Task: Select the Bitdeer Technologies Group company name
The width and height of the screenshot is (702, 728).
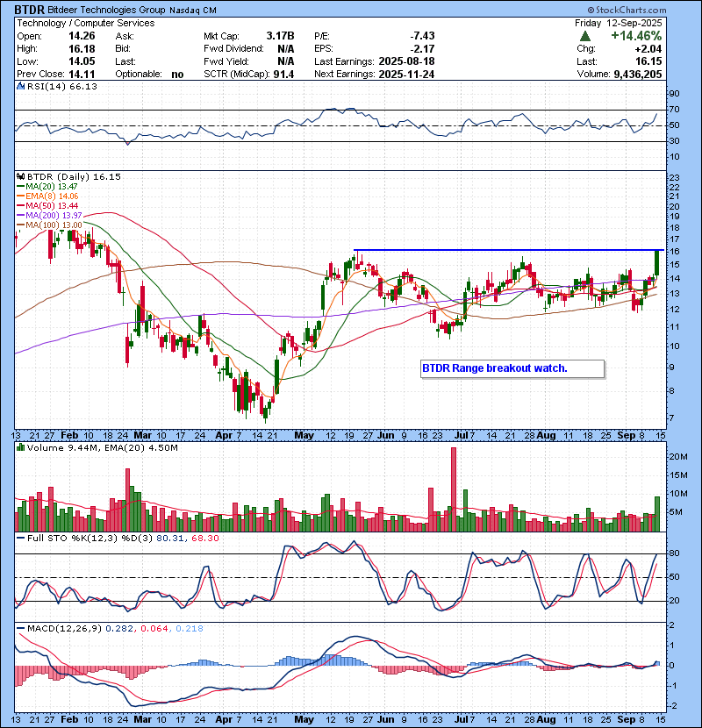Action: [106, 10]
